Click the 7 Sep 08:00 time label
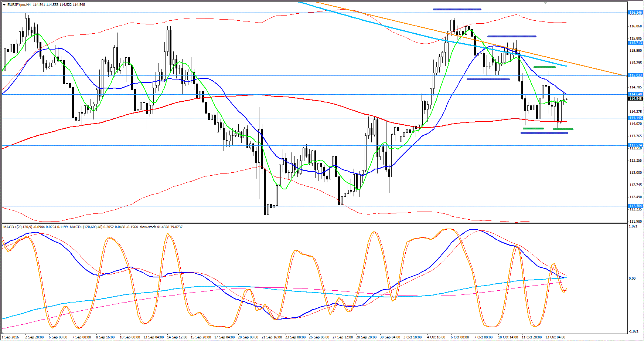This screenshot has height=341, width=644. point(82,337)
